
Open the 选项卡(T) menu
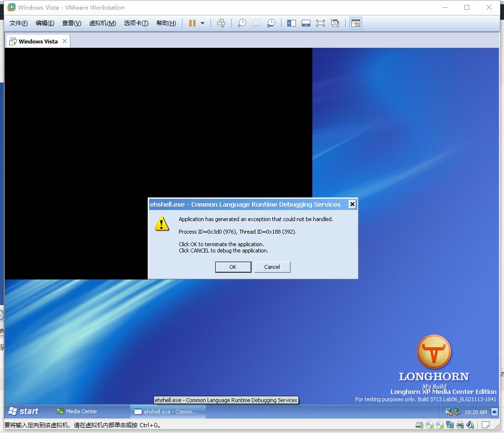click(136, 23)
